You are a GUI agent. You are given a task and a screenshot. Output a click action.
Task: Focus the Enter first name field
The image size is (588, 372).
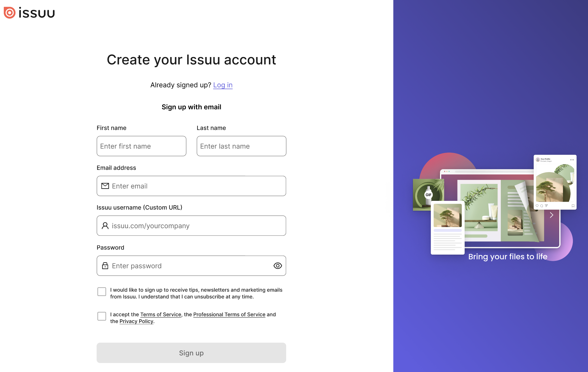[142, 146]
